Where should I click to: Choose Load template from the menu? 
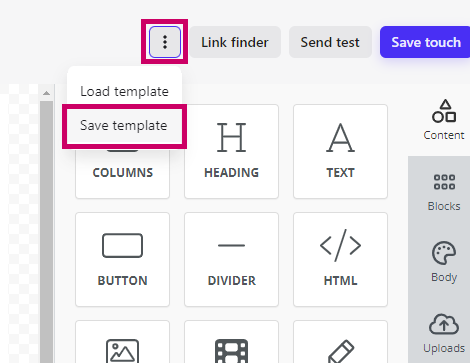click(x=124, y=91)
